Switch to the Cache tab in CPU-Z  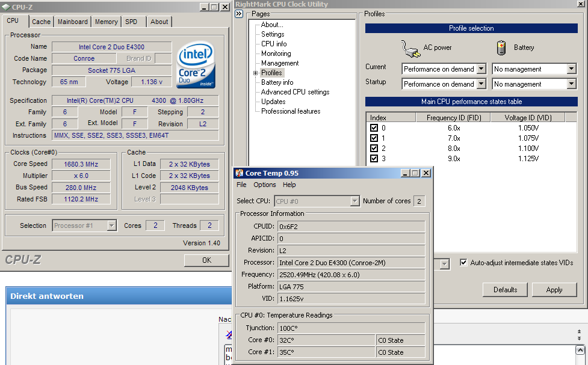pyautogui.click(x=41, y=22)
